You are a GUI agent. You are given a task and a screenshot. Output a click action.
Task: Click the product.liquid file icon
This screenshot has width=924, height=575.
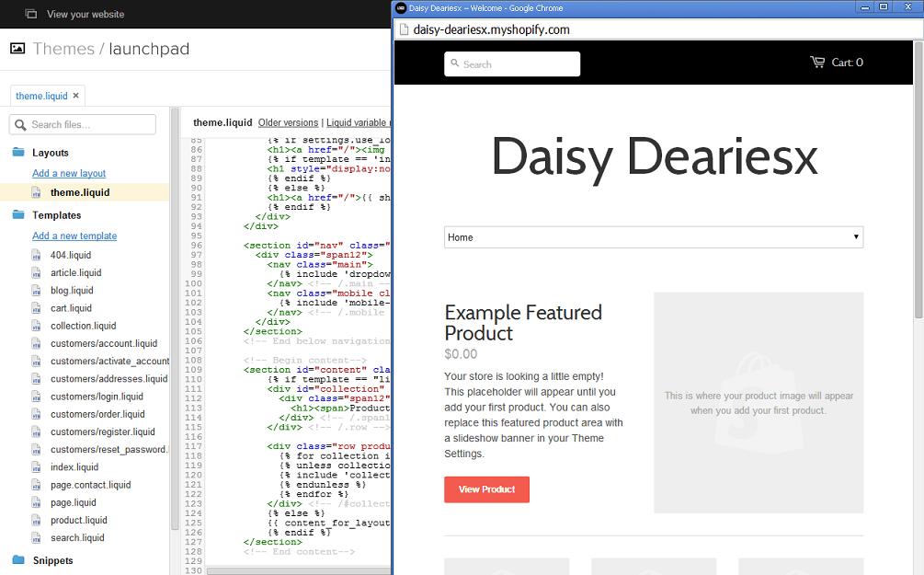pos(36,521)
